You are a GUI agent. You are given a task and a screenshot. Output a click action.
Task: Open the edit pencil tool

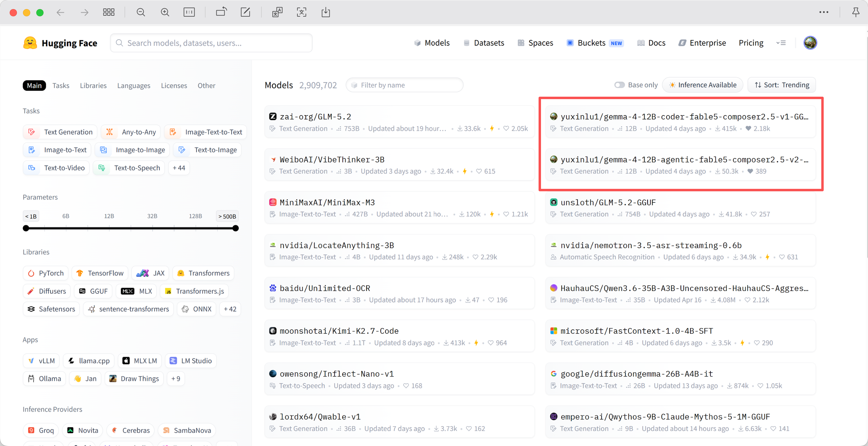pos(245,12)
